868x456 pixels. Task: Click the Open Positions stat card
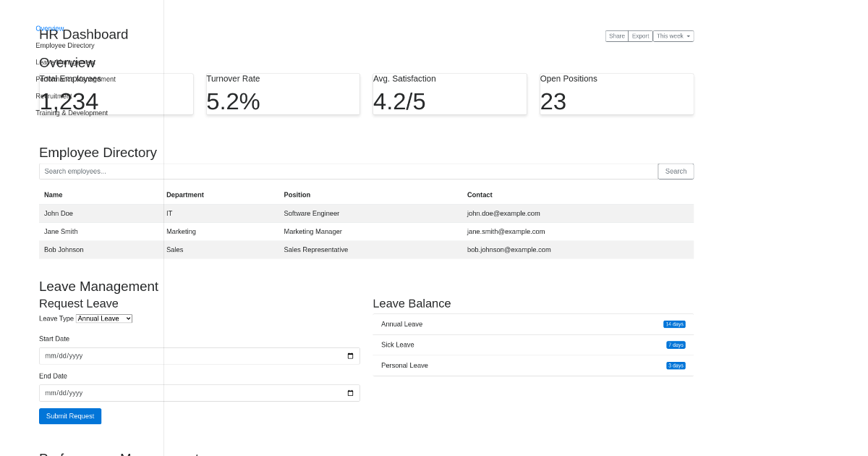[616, 94]
